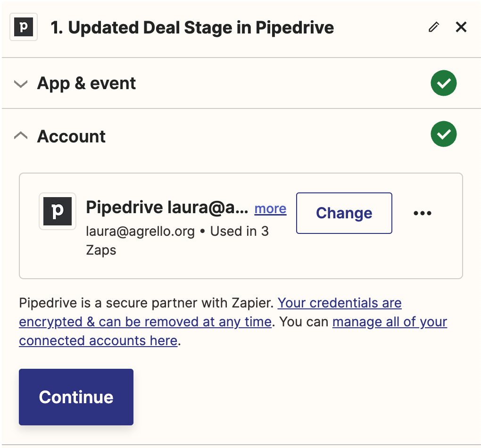Click the "more" link next to account name
Viewport: 481px width, 448px height.
click(270, 208)
